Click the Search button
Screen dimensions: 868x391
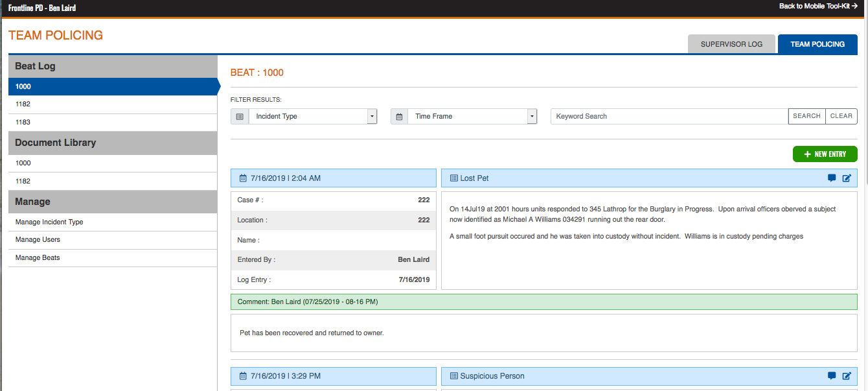pos(806,116)
